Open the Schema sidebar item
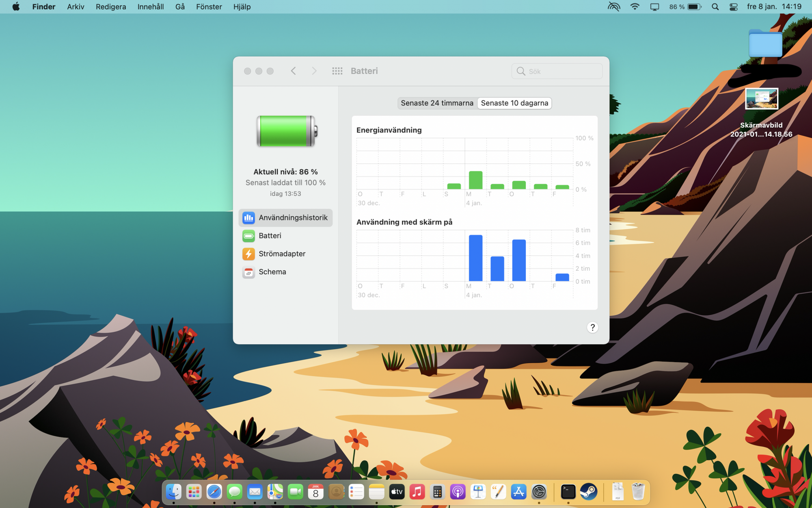812x508 pixels. click(272, 272)
